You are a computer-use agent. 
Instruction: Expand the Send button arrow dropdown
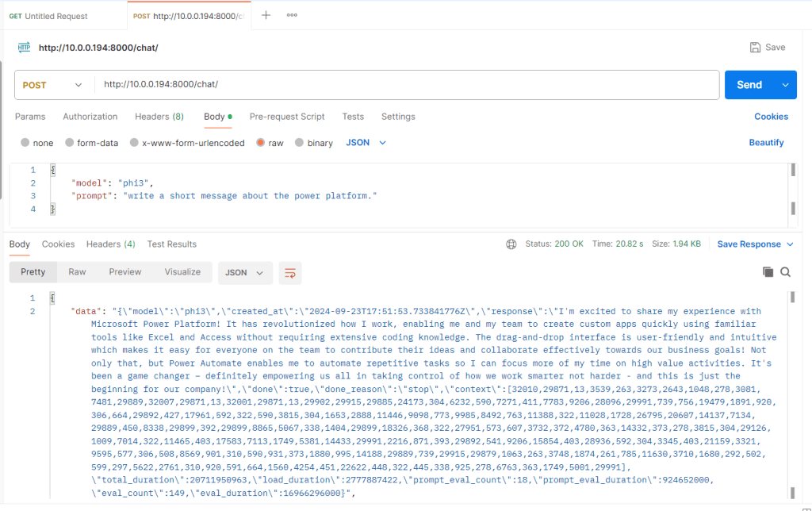coord(786,85)
